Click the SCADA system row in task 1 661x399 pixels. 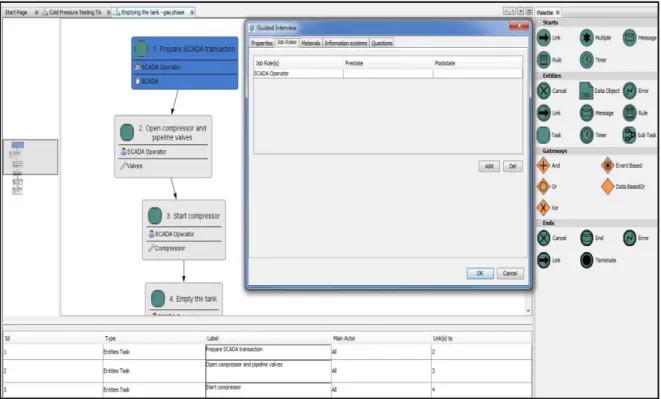pyautogui.click(x=185, y=81)
